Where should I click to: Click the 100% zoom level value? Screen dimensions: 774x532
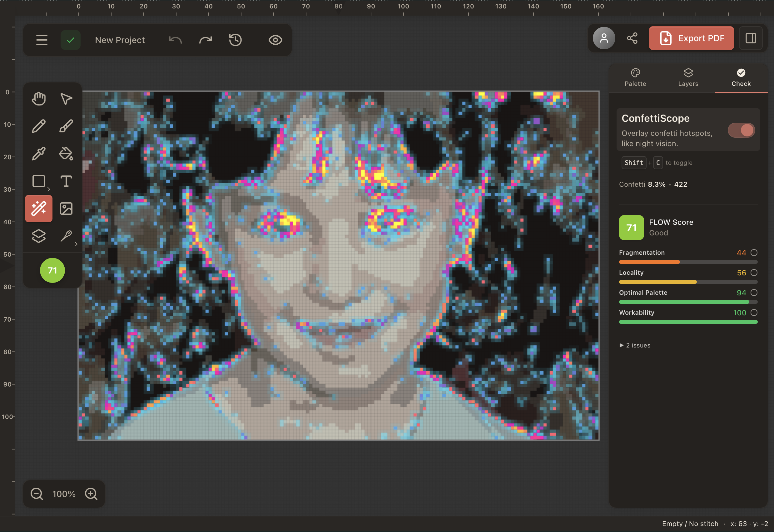[x=64, y=494]
